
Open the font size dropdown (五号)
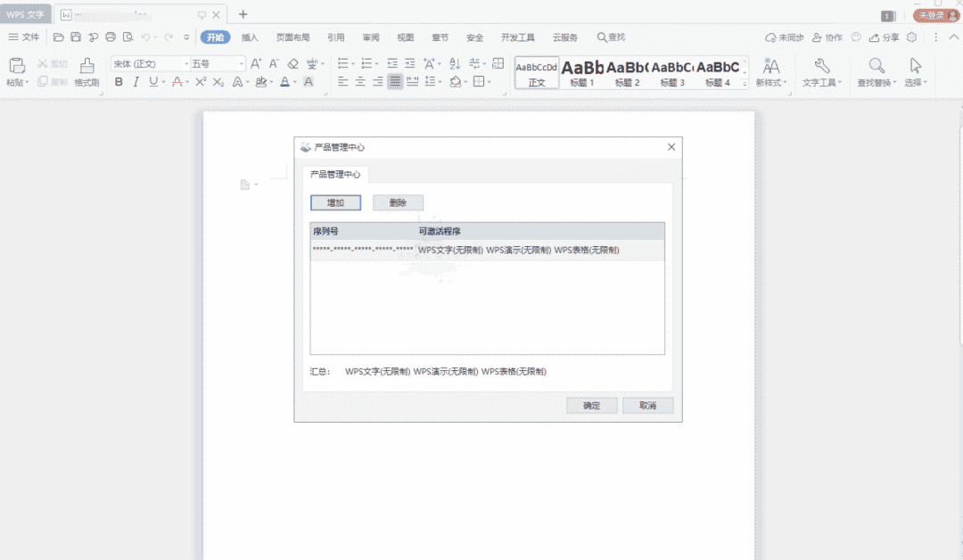click(241, 64)
